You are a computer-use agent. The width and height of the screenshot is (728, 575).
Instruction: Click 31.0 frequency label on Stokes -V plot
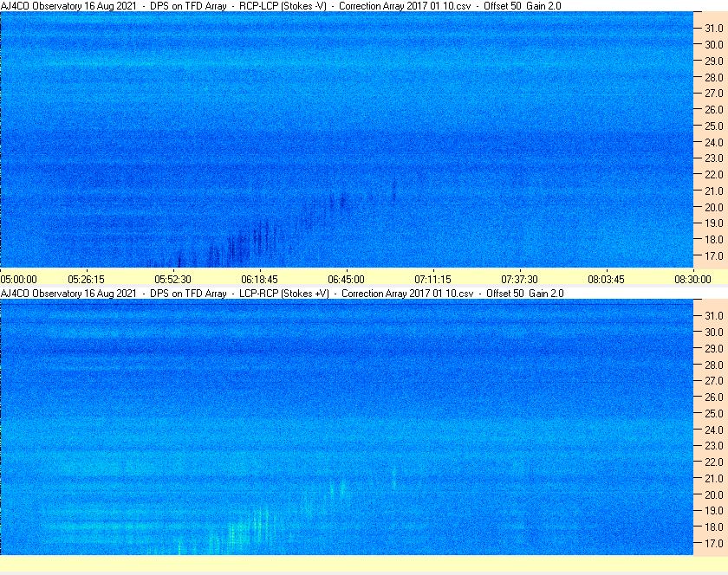[714, 29]
